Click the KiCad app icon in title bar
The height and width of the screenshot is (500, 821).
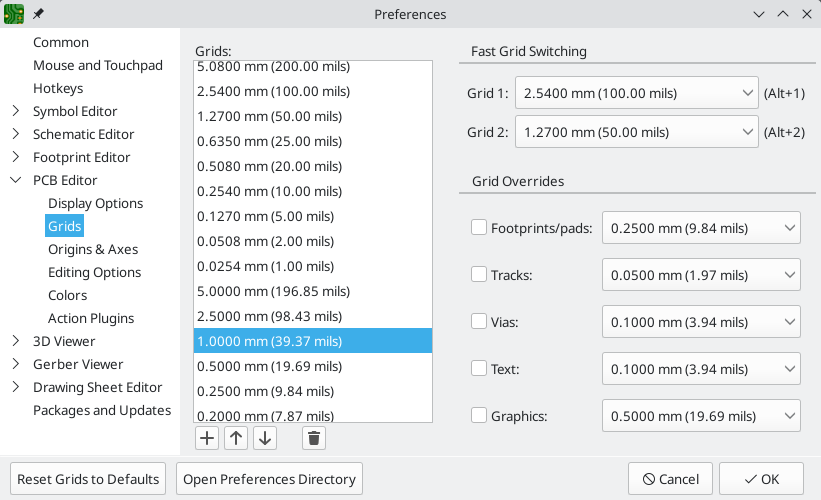point(14,14)
